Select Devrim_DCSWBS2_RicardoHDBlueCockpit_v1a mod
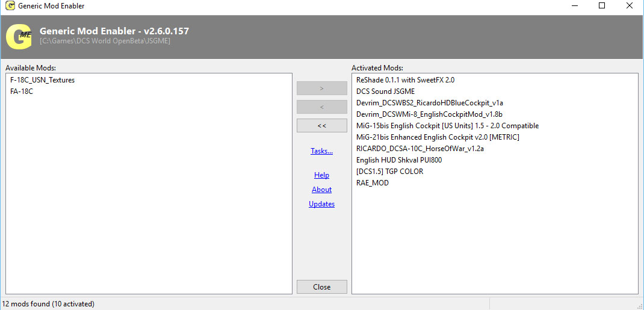The height and width of the screenshot is (310, 644). point(430,103)
